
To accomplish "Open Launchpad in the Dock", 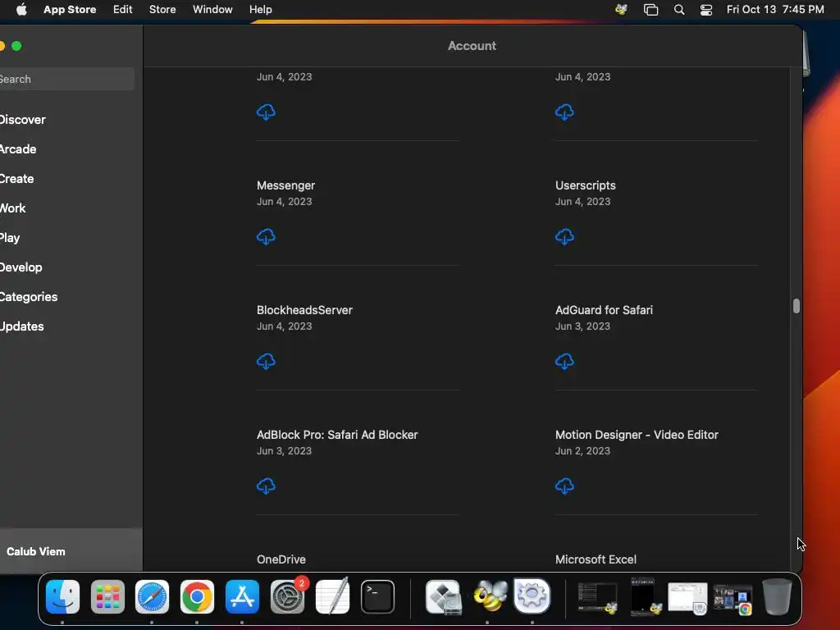I will pos(107,596).
